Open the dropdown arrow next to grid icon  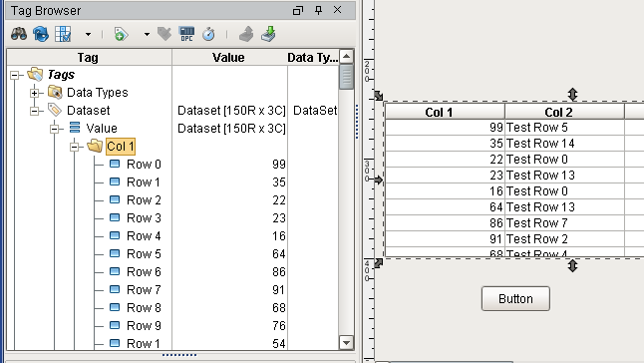(x=88, y=35)
